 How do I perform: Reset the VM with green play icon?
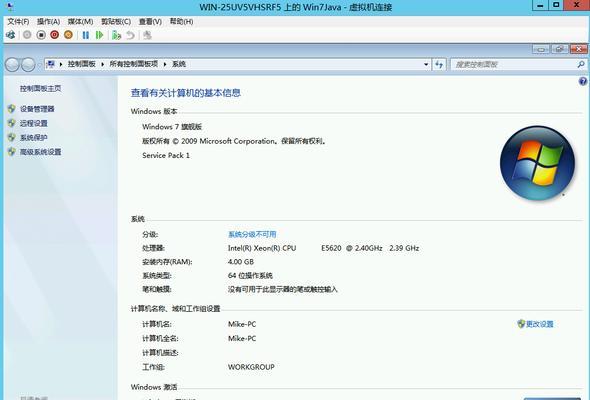click(x=99, y=35)
